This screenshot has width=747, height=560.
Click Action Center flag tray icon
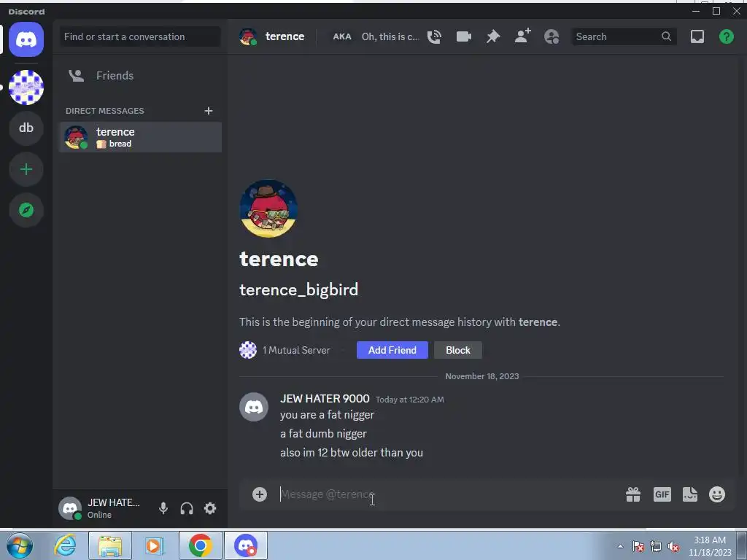pyautogui.click(x=638, y=546)
